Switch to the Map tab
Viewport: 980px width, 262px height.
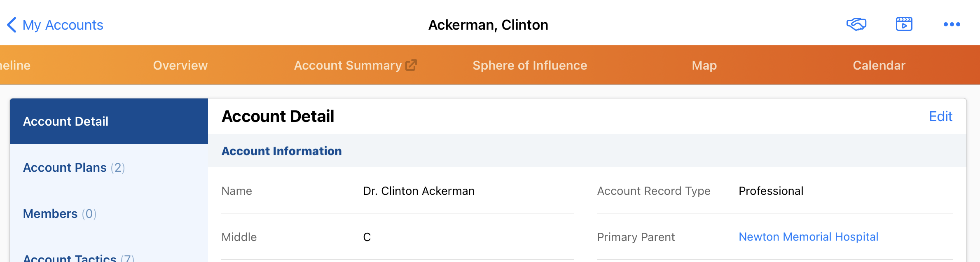coord(704,65)
